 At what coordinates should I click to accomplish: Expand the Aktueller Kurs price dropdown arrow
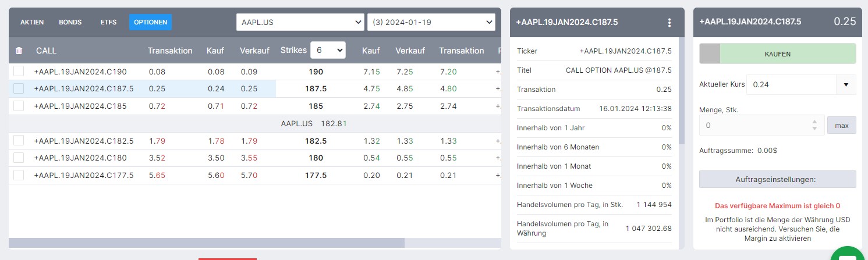click(846, 84)
